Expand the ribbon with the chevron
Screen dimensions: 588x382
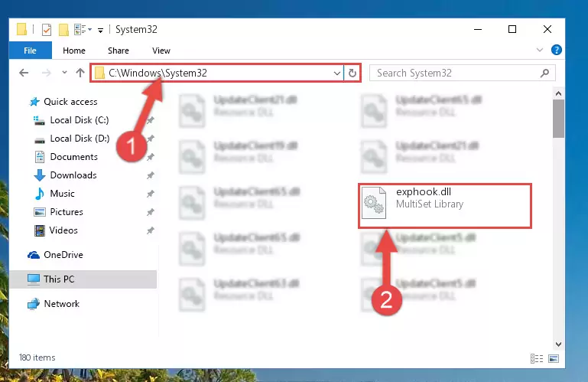pos(540,50)
